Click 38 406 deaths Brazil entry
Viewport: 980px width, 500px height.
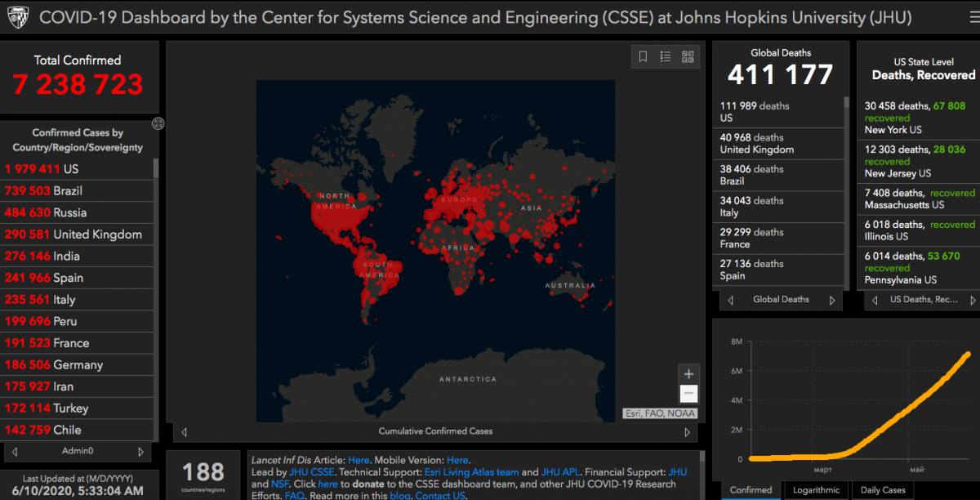pos(778,176)
